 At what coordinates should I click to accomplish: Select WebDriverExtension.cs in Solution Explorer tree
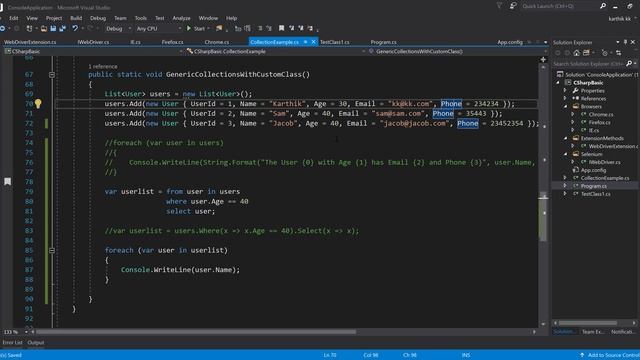[613, 146]
